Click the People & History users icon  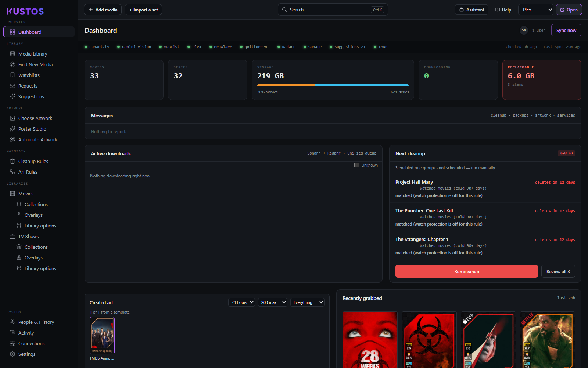pyautogui.click(x=12, y=322)
